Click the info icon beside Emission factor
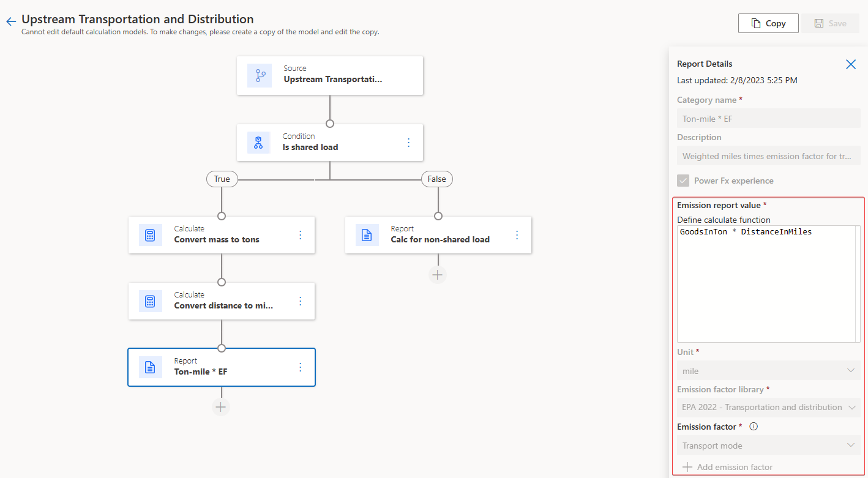Screen dimensions: 868x478 (754, 426)
